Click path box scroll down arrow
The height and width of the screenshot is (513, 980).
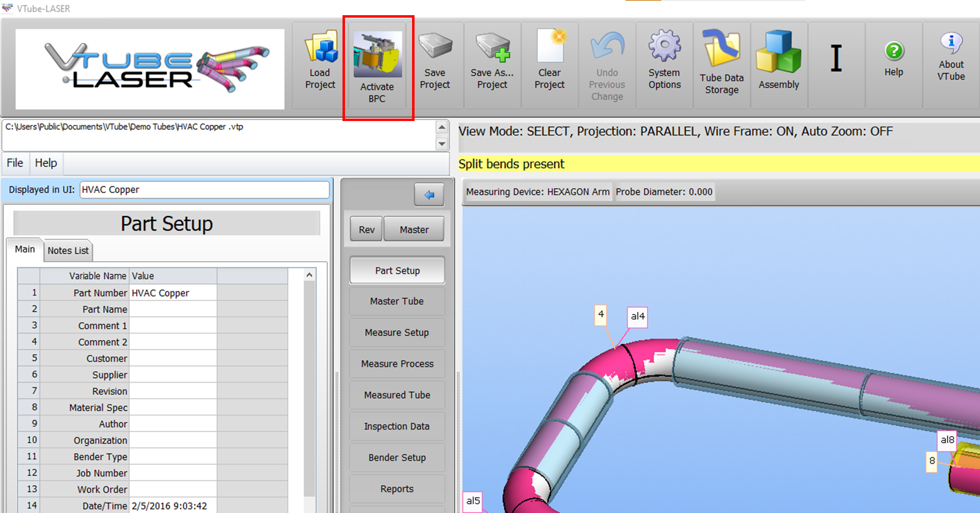click(x=442, y=144)
